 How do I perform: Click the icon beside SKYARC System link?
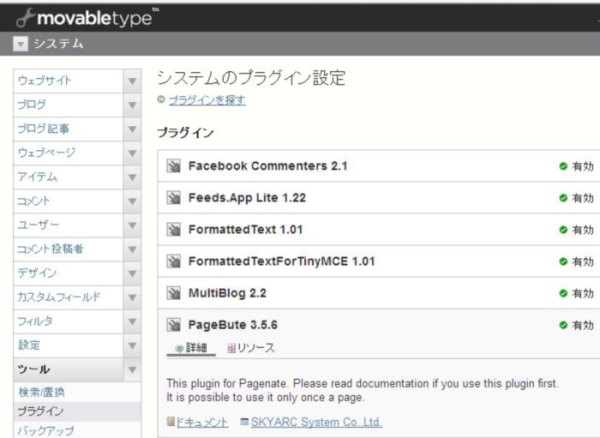(244, 422)
